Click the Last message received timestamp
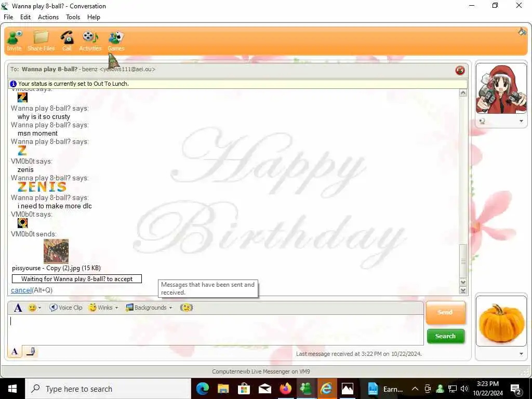 click(358, 354)
